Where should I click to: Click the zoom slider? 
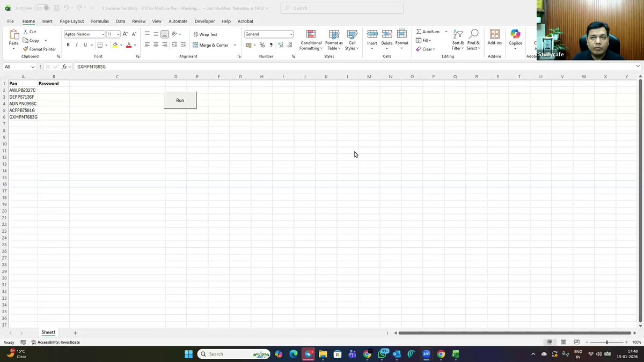[607, 342]
